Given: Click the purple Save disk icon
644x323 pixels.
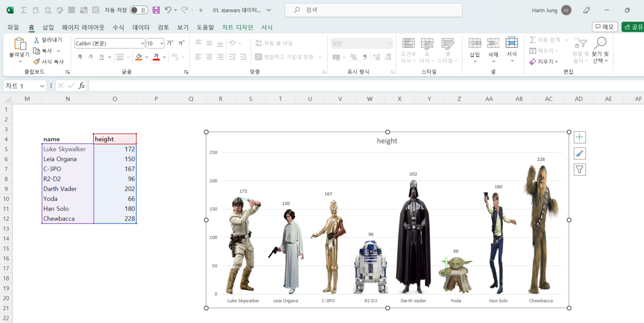Looking at the screenshot, I should coord(156,10).
